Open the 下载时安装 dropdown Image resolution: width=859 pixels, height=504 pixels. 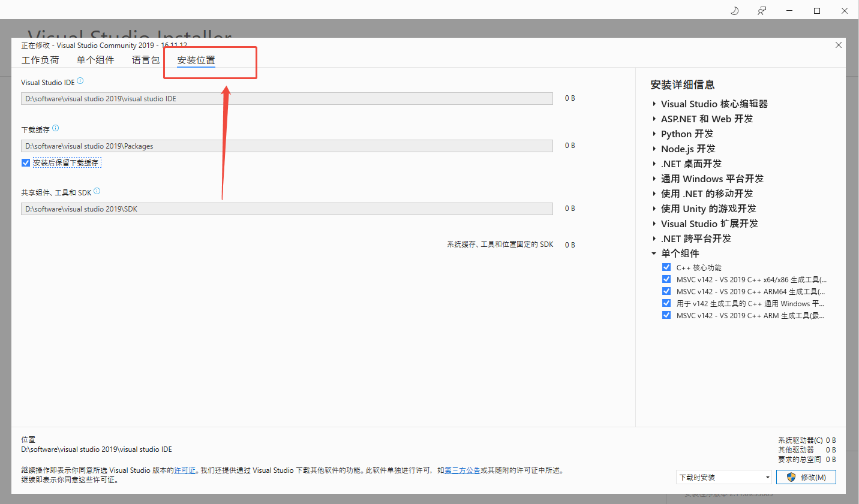click(x=724, y=477)
